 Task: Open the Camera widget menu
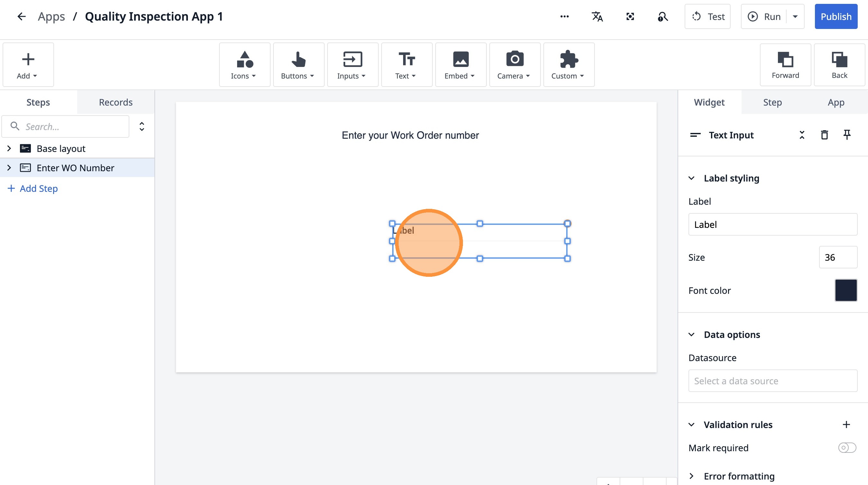coord(514,65)
